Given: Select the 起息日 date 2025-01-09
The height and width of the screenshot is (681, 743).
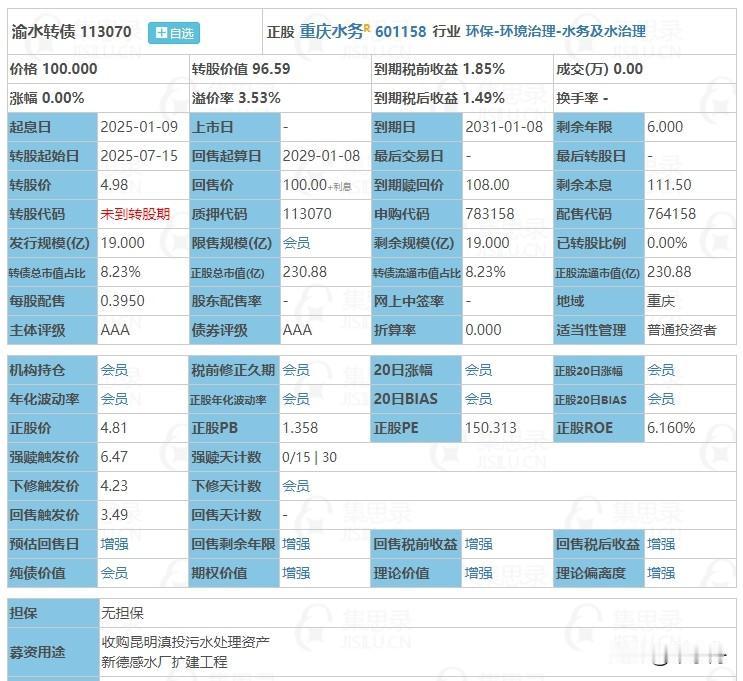Looking at the screenshot, I should (x=139, y=127).
